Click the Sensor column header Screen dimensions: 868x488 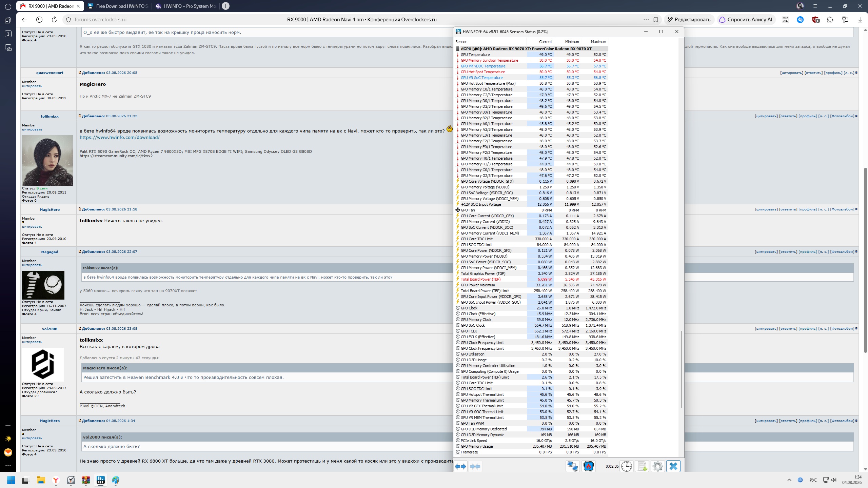click(490, 42)
